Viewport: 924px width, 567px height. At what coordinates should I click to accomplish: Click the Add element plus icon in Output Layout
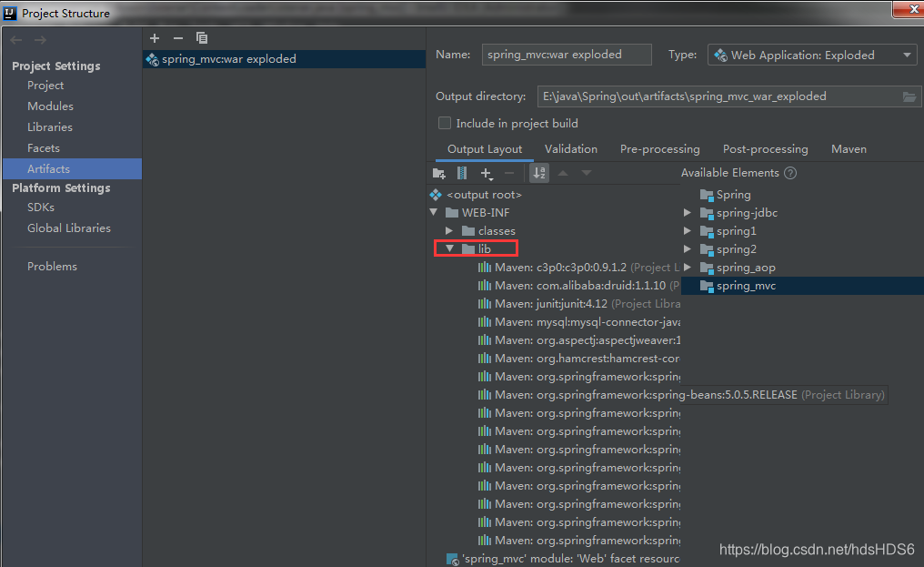coord(486,173)
